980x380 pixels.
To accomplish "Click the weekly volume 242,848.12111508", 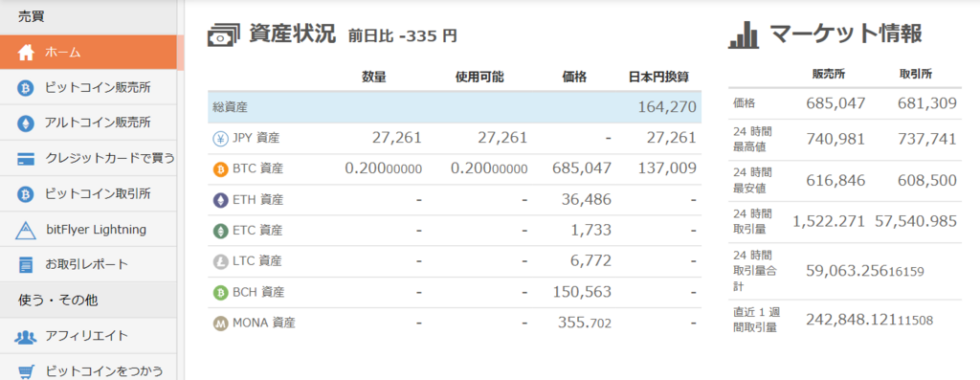I will click(869, 320).
